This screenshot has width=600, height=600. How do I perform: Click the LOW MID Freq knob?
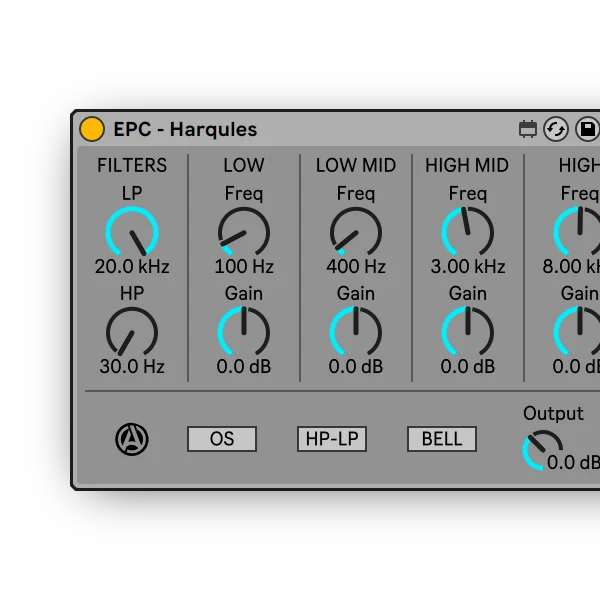tap(356, 232)
